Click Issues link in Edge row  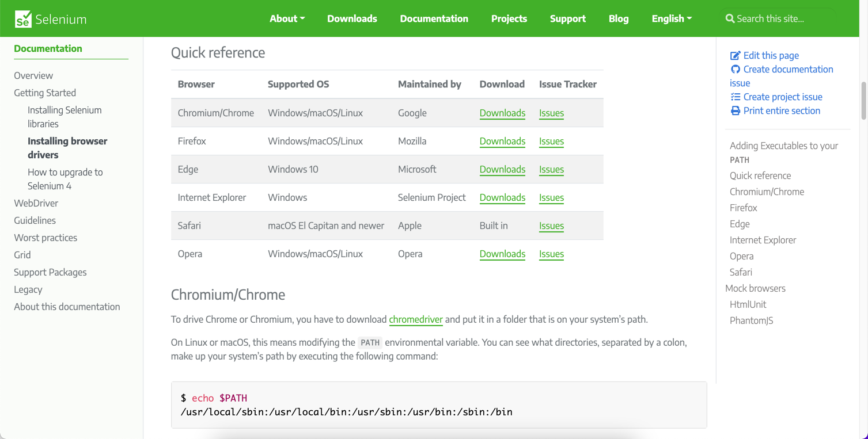pos(551,169)
